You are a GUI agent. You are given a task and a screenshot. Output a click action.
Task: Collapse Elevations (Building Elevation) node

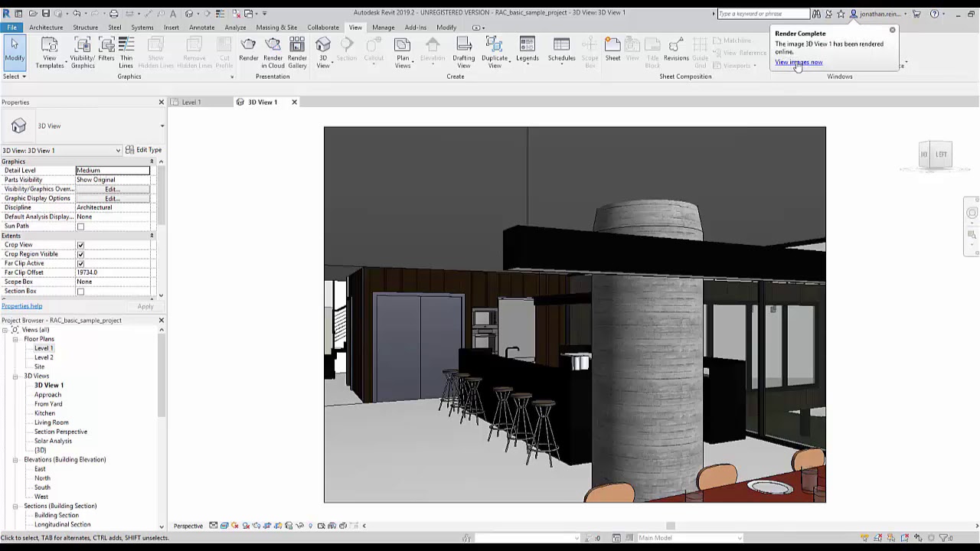tap(15, 460)
